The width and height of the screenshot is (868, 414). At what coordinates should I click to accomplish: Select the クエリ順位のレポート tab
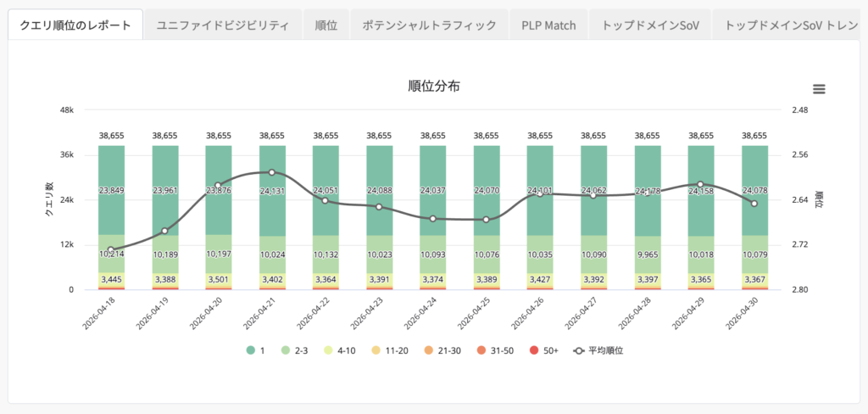click(x=75, y=25)
